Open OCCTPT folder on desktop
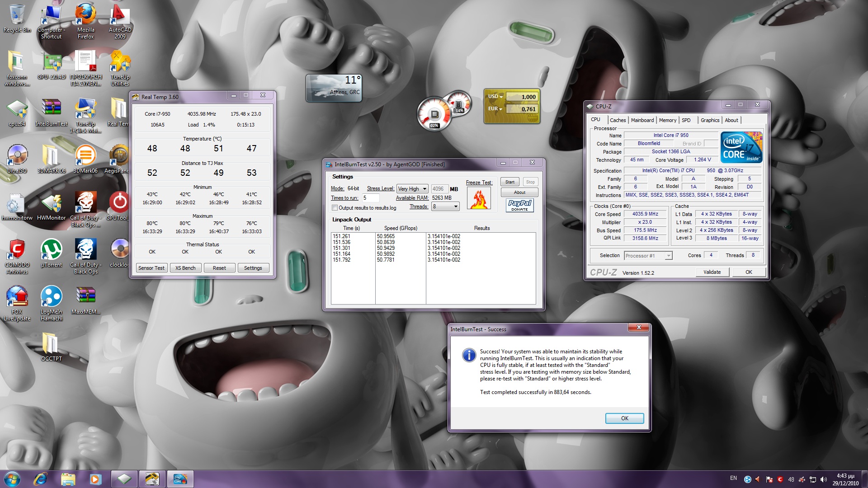This screenshot has width=868, height=488. [52, 347]
